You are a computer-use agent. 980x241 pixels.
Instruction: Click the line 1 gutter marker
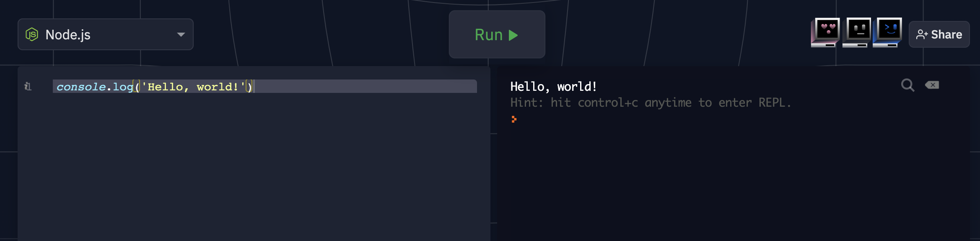pos(28,86)
